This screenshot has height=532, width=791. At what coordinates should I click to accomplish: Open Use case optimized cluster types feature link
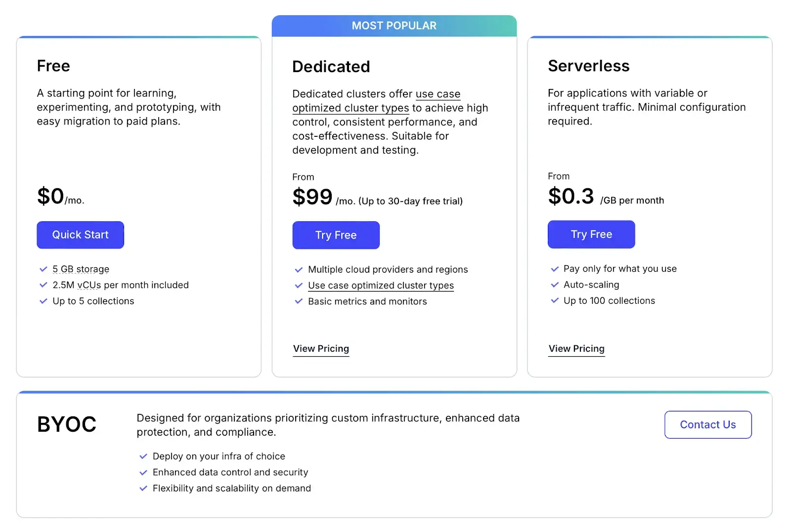(x=381, y=286)
